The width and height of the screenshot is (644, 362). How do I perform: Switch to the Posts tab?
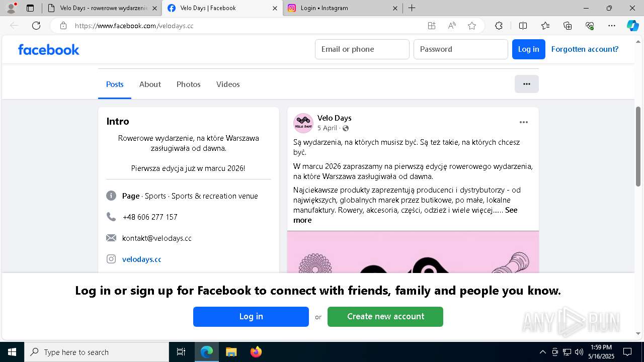point(115,84)
